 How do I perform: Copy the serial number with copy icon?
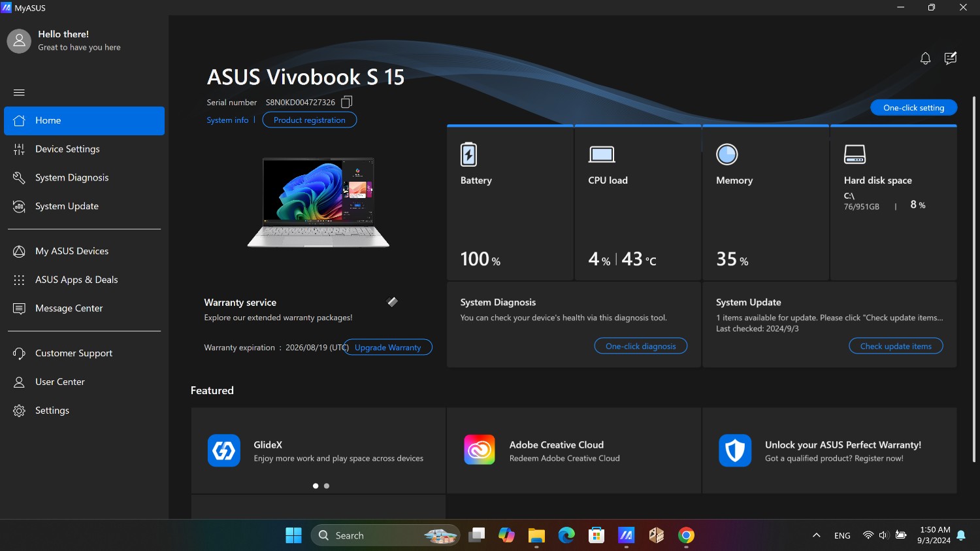[x=347, y=102]
